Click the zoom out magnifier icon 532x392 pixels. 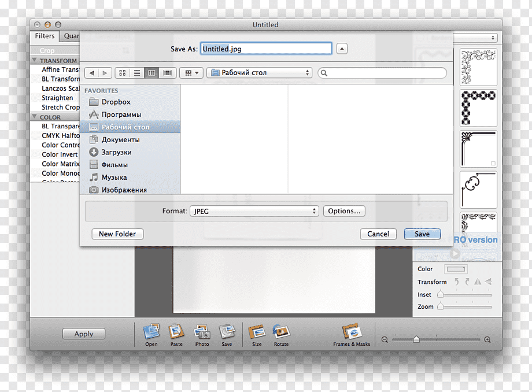[385, 339]
